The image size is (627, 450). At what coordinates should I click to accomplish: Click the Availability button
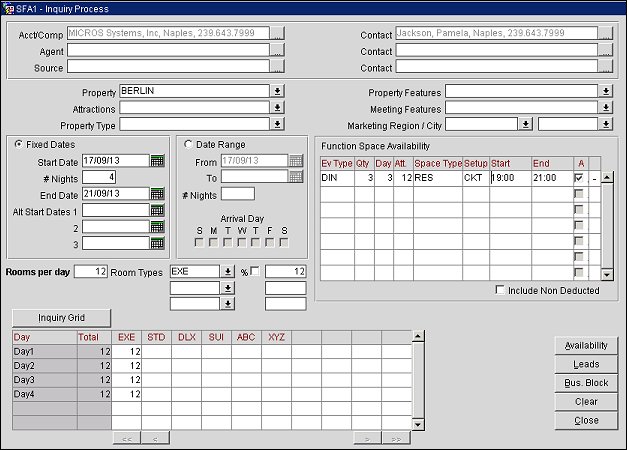click(x=586, y=345)
